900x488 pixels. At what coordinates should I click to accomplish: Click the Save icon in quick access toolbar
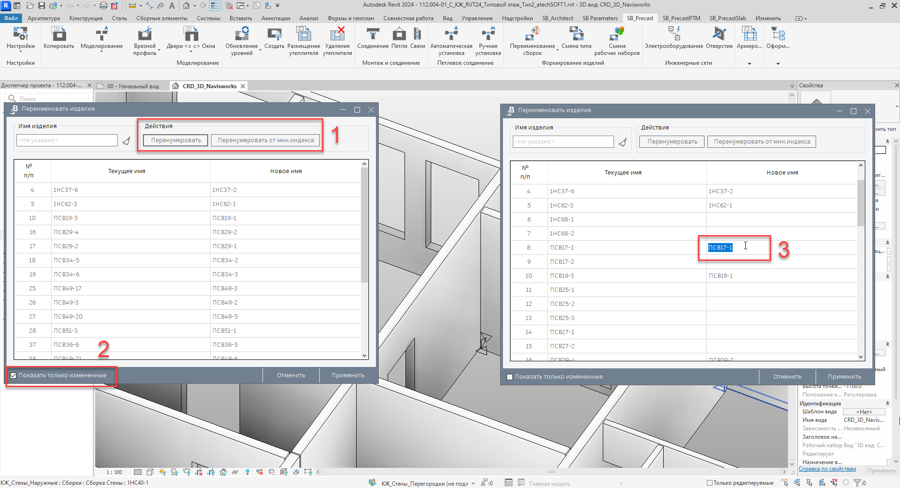pos(41,5)
